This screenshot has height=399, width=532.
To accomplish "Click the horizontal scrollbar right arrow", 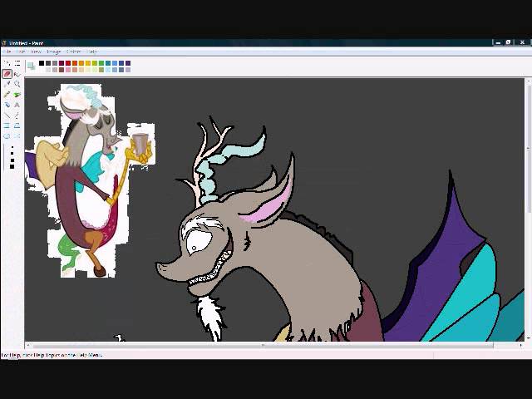I will tap(521, 345).
